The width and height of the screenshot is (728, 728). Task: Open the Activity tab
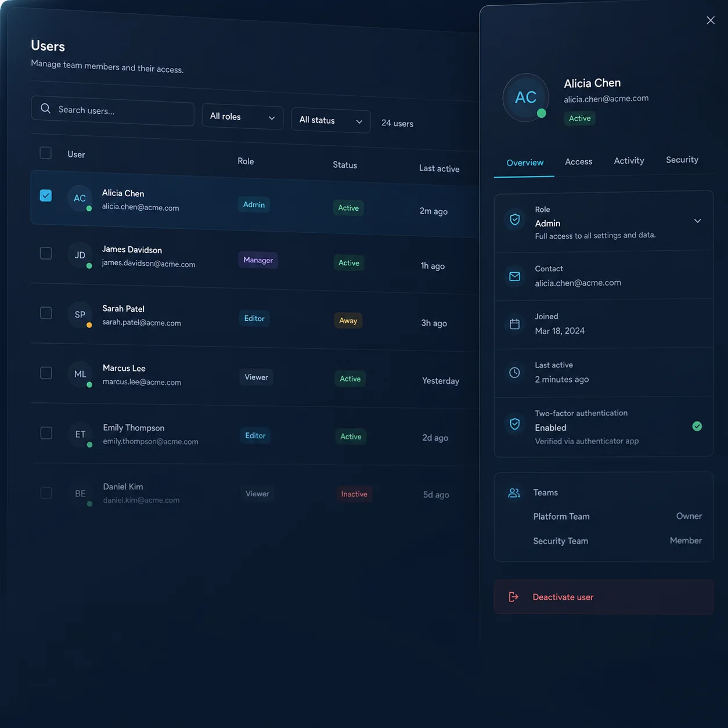click(629, 161)
